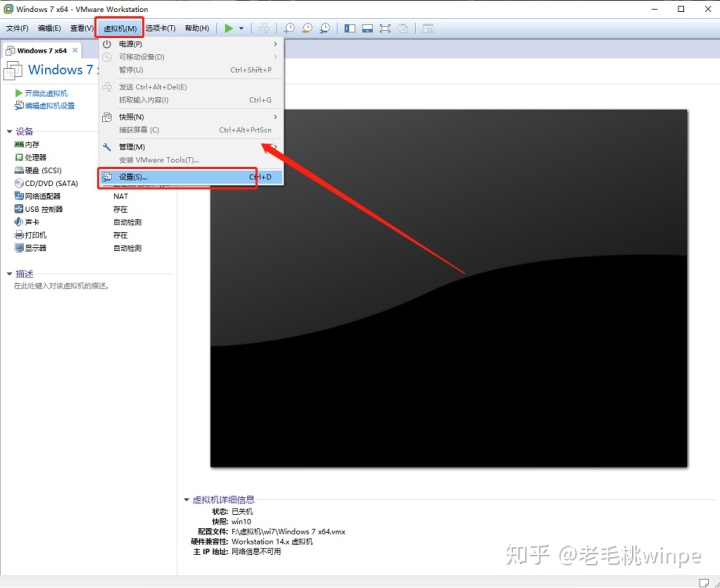Image resolution: width=720 pixels, height=588 pixels.
Task: Enter full screen mode via toolbar icon
Action: coord(385,28)
